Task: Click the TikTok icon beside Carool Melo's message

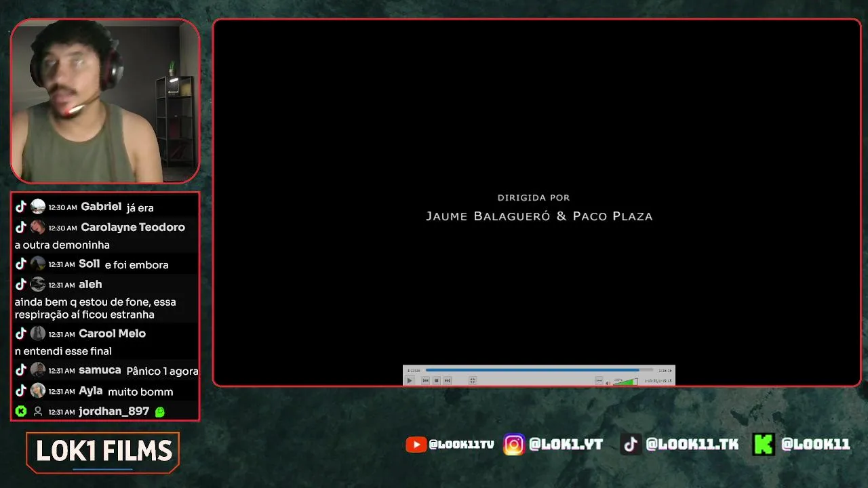Action: pyautogui.click(x=21, y=333)
